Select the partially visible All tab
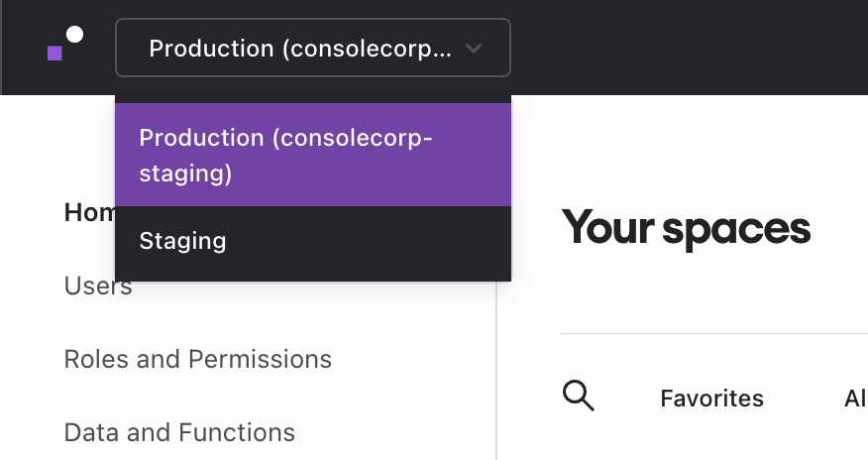 coord(855,399)
